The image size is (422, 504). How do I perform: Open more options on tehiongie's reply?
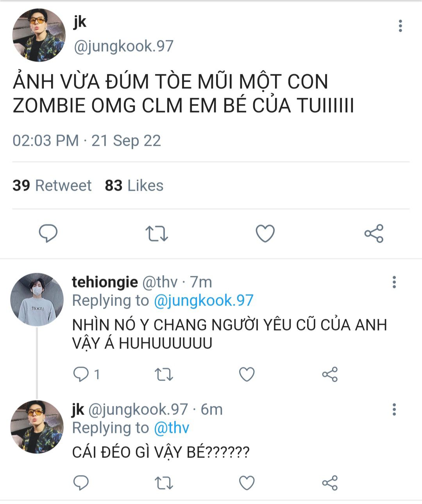394,282
